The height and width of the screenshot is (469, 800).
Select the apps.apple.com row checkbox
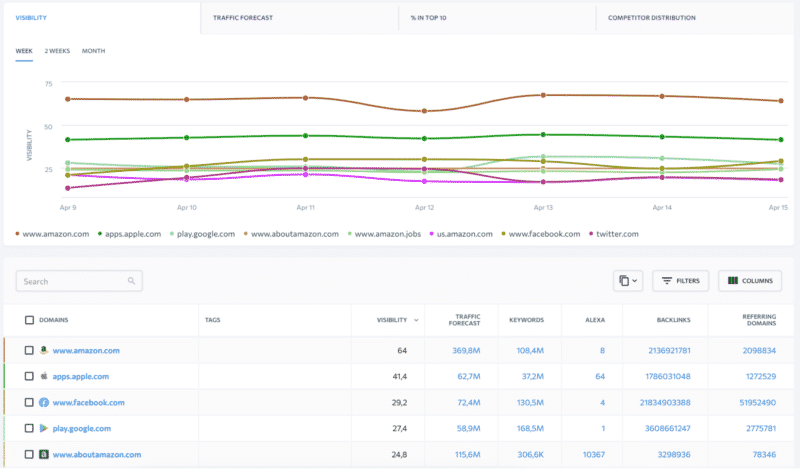(29, 377)
